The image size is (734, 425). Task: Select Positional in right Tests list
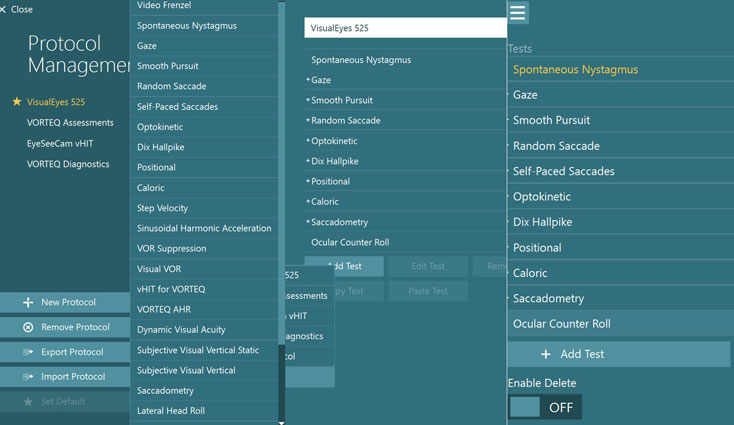tap(621, 248)
